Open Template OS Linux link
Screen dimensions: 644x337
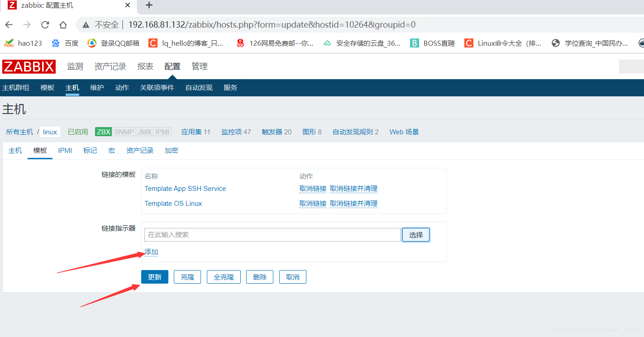coord(173,204)
